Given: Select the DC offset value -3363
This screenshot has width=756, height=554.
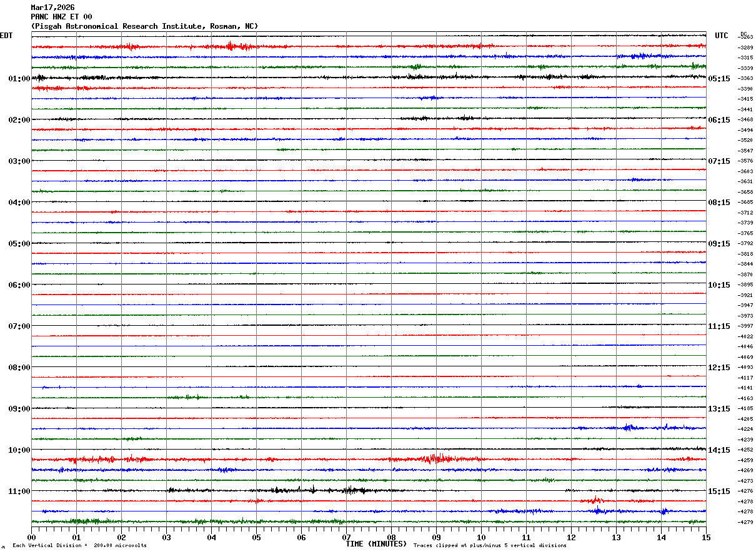Looking at the screenshot, I should click(x=745, y=79).
